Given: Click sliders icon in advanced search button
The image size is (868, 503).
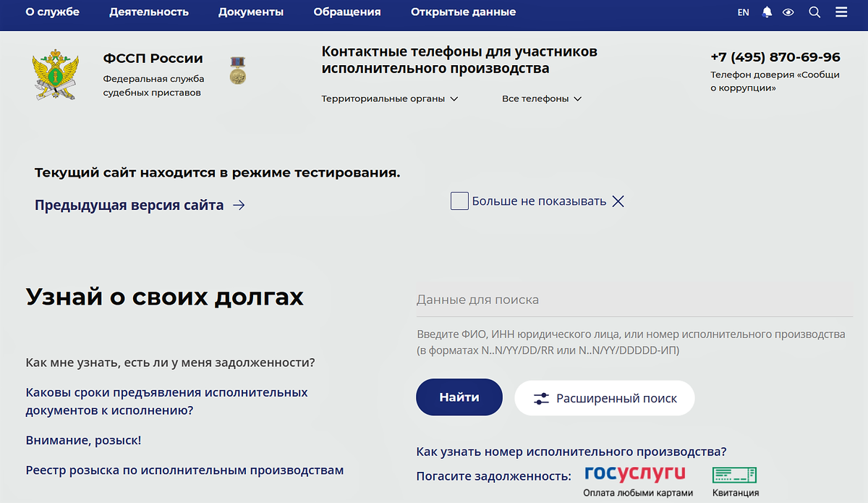Looking at the screenshot, I should [x=541, y=398].
